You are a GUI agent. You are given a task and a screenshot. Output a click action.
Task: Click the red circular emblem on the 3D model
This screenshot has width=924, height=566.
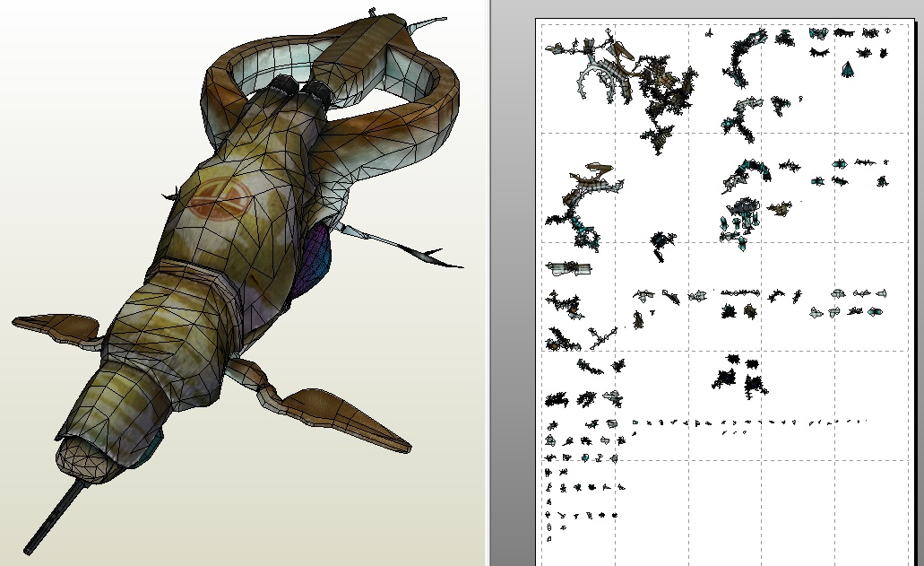point(220,197)
